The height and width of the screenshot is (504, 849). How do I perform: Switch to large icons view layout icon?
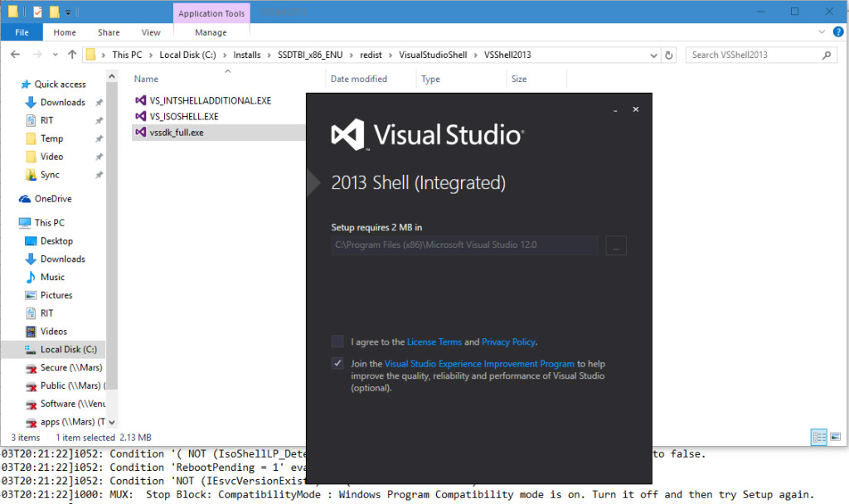pyautogui.click(x=835, y=437)
